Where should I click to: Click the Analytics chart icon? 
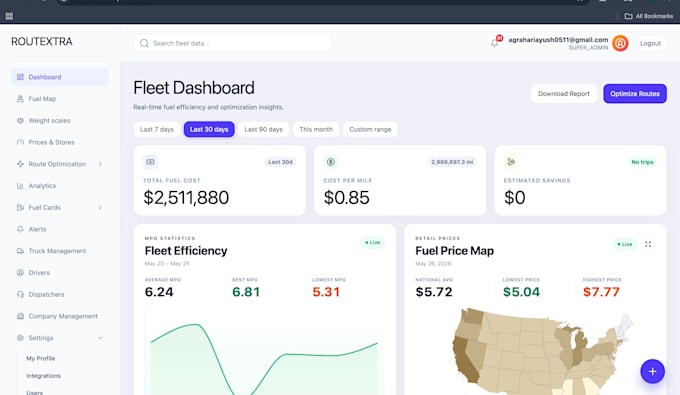[x=20, y=186]
